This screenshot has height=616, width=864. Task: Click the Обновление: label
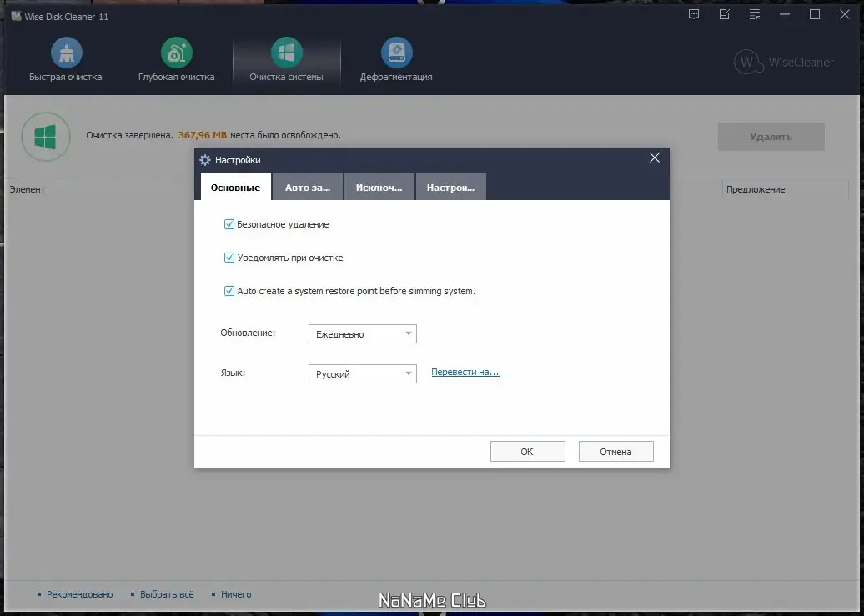coord(248,333)
